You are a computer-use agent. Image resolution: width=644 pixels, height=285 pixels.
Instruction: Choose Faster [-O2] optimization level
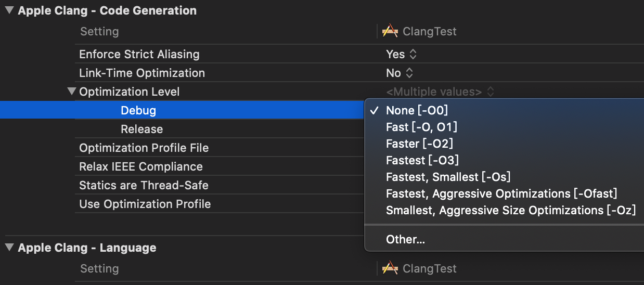point(419,144)
